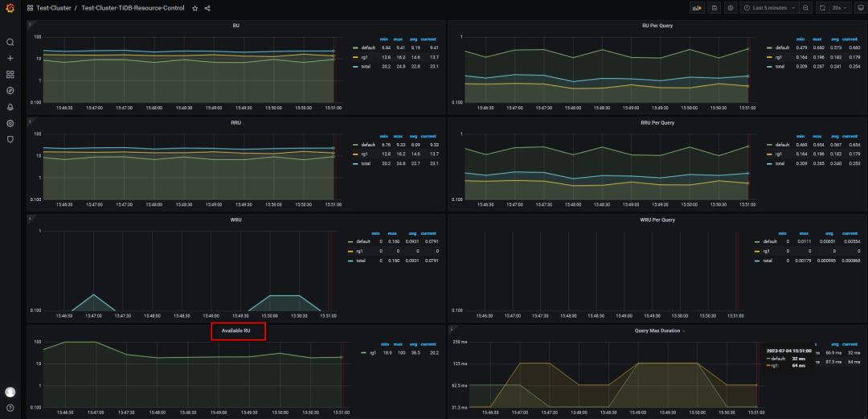Click Test-Cluster-TiDB-Resource-Control dashboard title

tap(133, 8)
